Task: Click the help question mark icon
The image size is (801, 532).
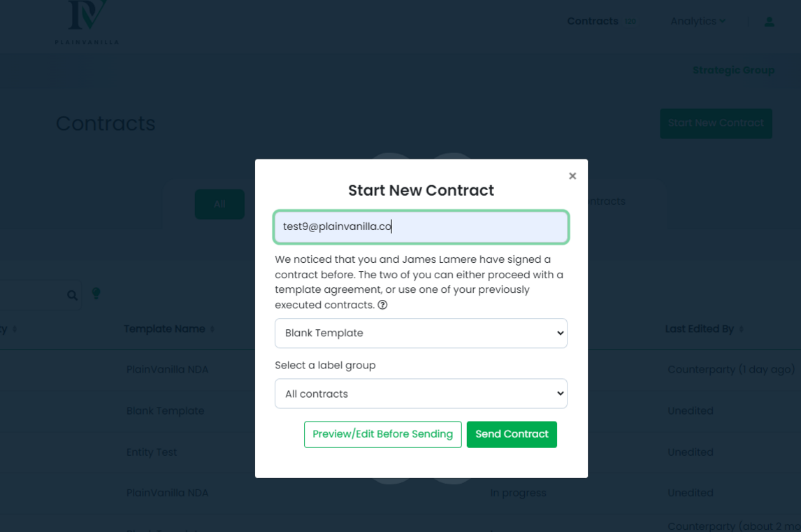Action: pos(382,305)
